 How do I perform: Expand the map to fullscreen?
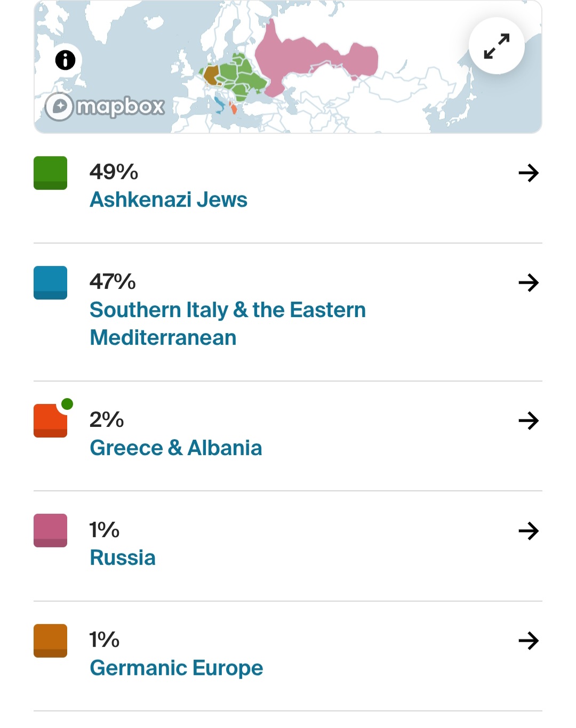[497, 46]
